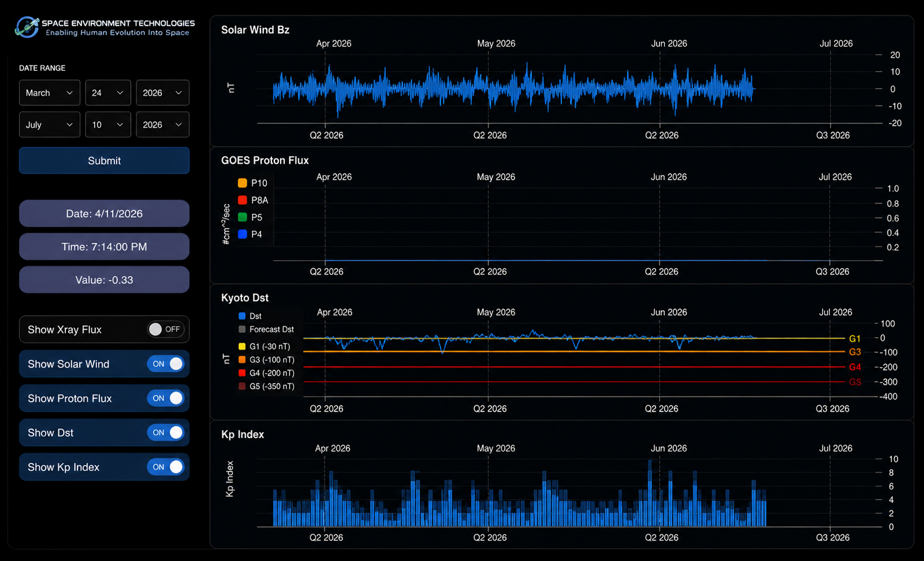924x561 pixels.
Task: Click the DATE RANGE heading
Action: tap(42, 68)
